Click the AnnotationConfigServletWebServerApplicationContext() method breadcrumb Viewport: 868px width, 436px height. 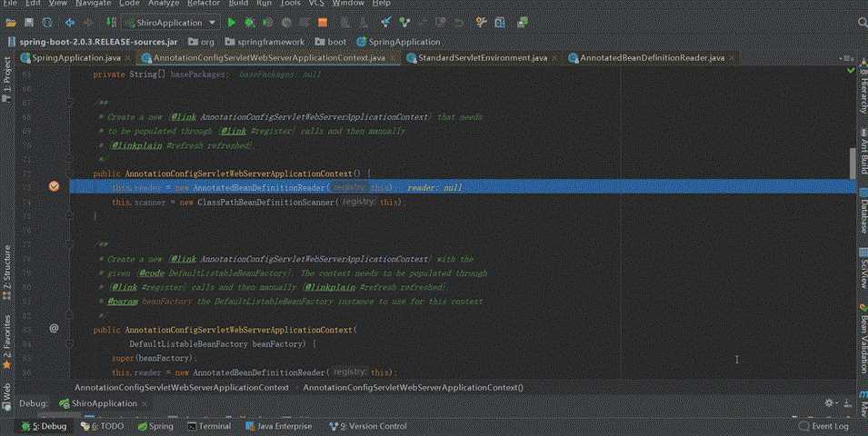click(x=413, y=387)
